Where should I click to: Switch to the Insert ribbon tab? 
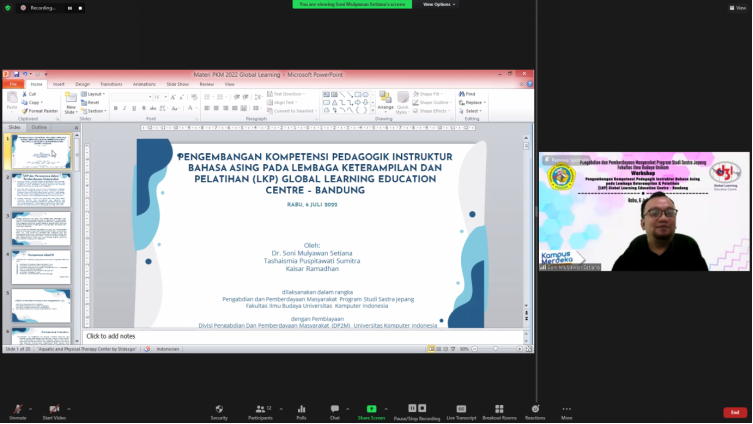(x=59, y=84)
